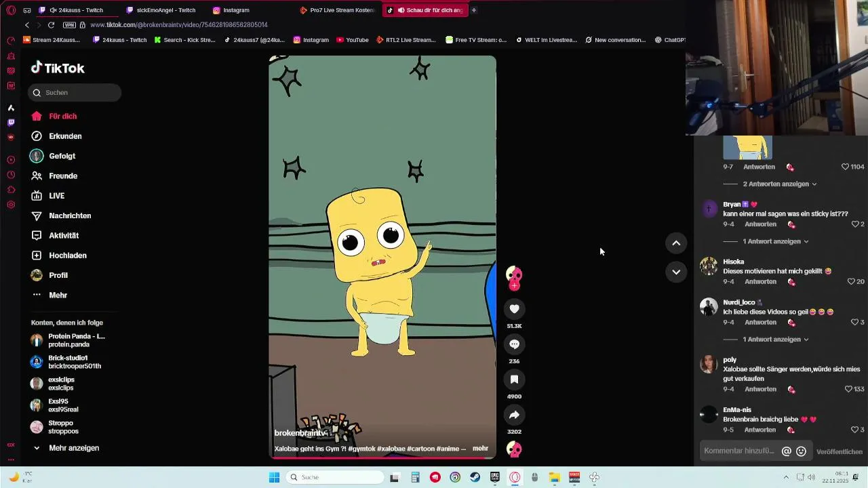Open video comments via speech bubble icon
This screenshot has height=488, width=868.
[x=514, y=344]
